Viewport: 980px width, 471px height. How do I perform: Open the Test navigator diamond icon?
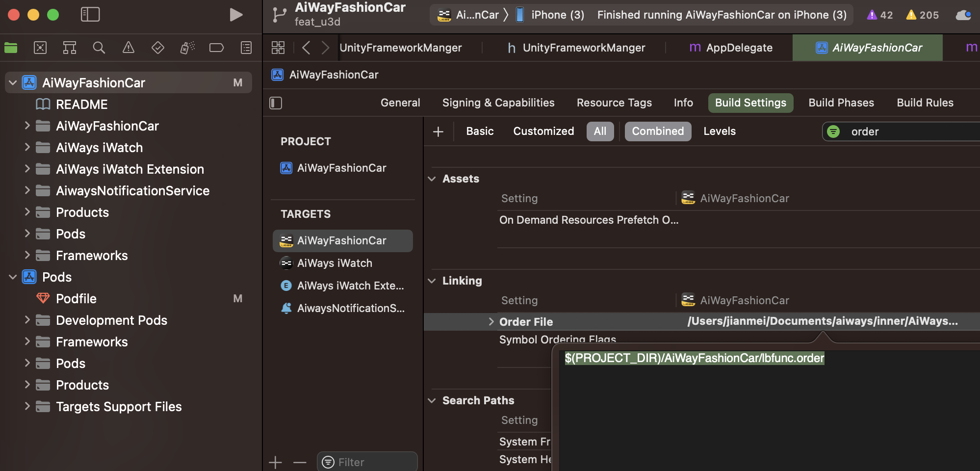pyautogui.click(x=158, y=48)
